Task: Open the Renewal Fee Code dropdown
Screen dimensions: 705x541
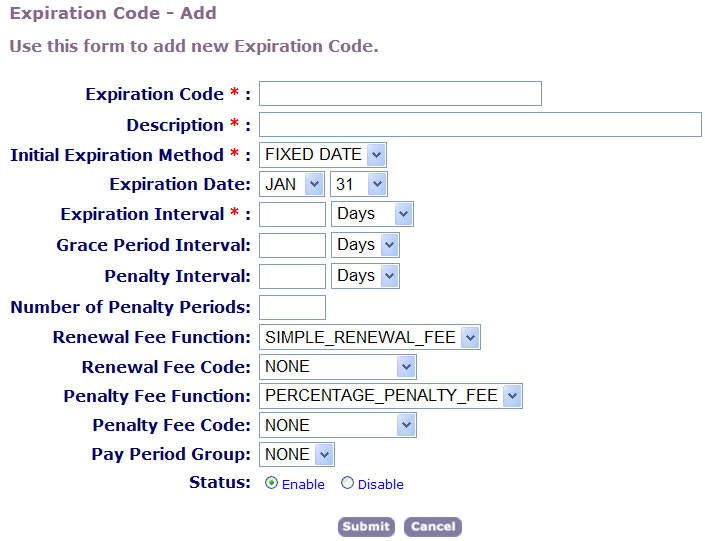Action: pyautogui.click(x=337, y=367)
